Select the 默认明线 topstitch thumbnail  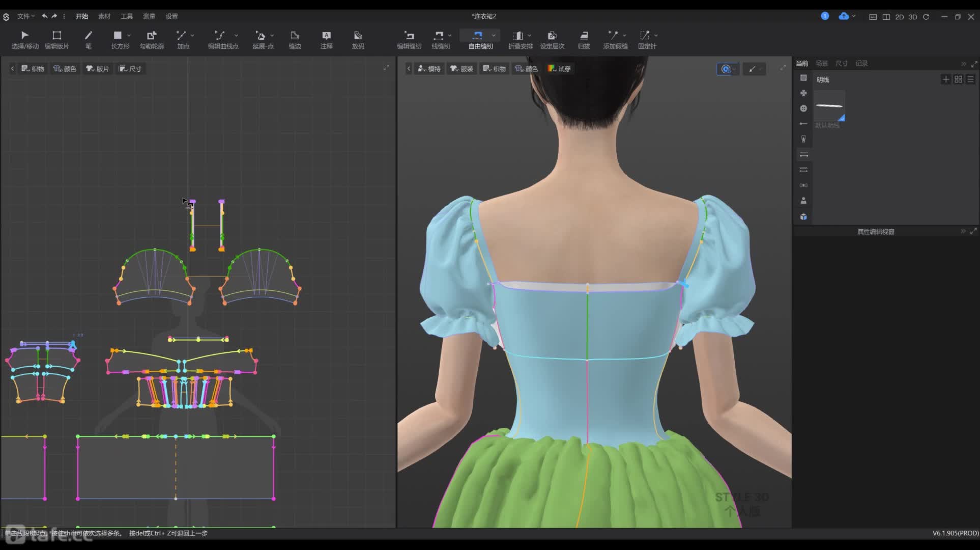click(829, 106)
